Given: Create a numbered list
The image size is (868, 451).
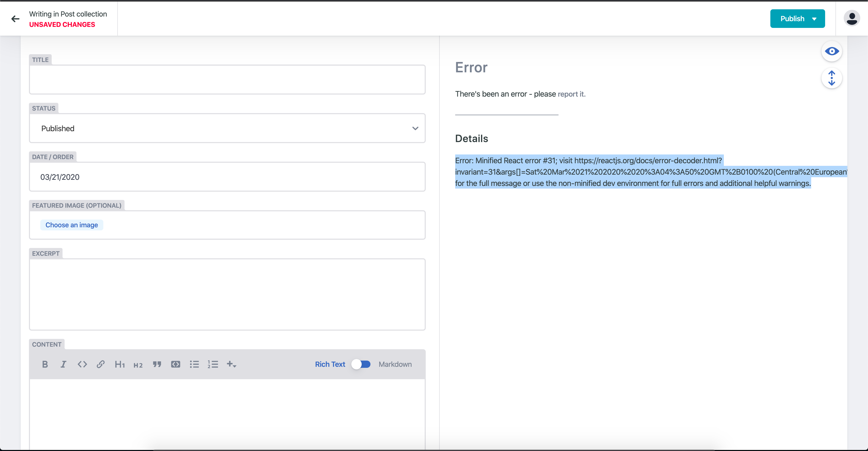Looking at the screenshot, I should tap(213, 364).
